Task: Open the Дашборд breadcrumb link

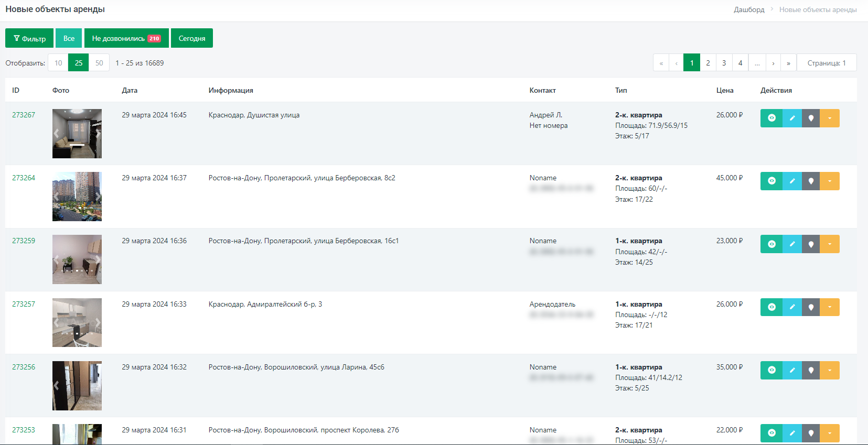Action: 749,9
